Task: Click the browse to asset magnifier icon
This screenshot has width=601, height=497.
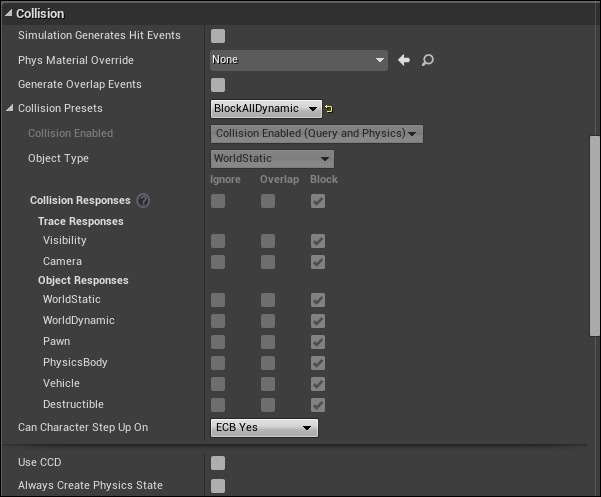Action: [427, 60]
